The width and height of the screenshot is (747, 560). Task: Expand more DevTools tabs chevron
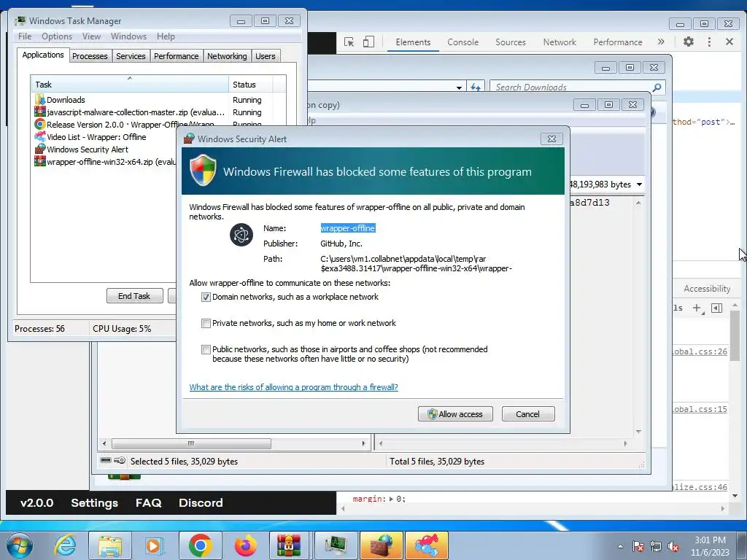[661, 42]
